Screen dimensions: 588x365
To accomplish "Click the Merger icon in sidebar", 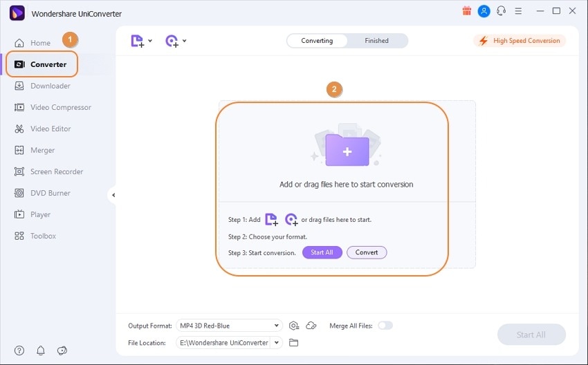I will point(19,150).
